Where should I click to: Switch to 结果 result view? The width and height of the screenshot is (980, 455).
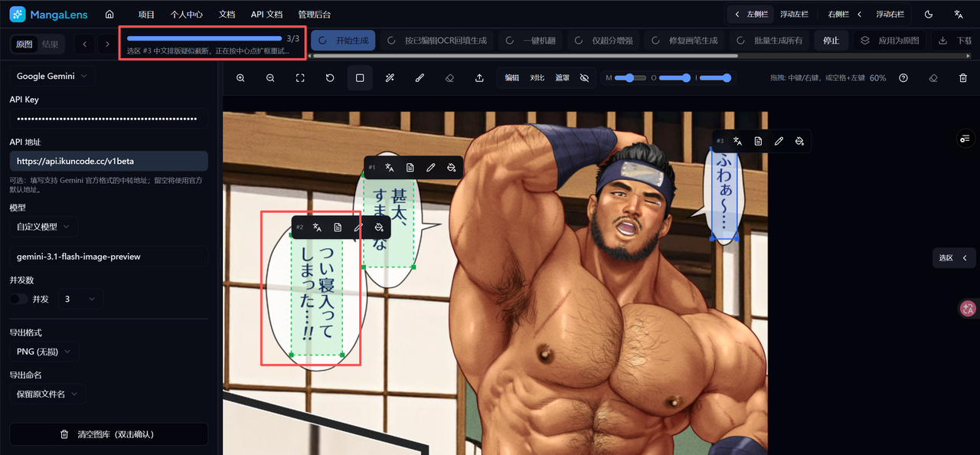[x=50, y=44]
